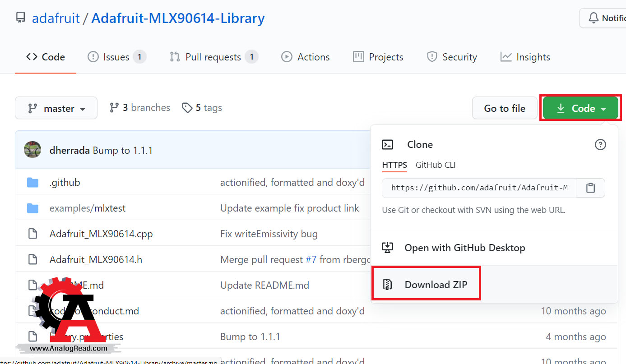
Task: Open the Insights tab
Action: pyautogui.click(x=525, y=57)
